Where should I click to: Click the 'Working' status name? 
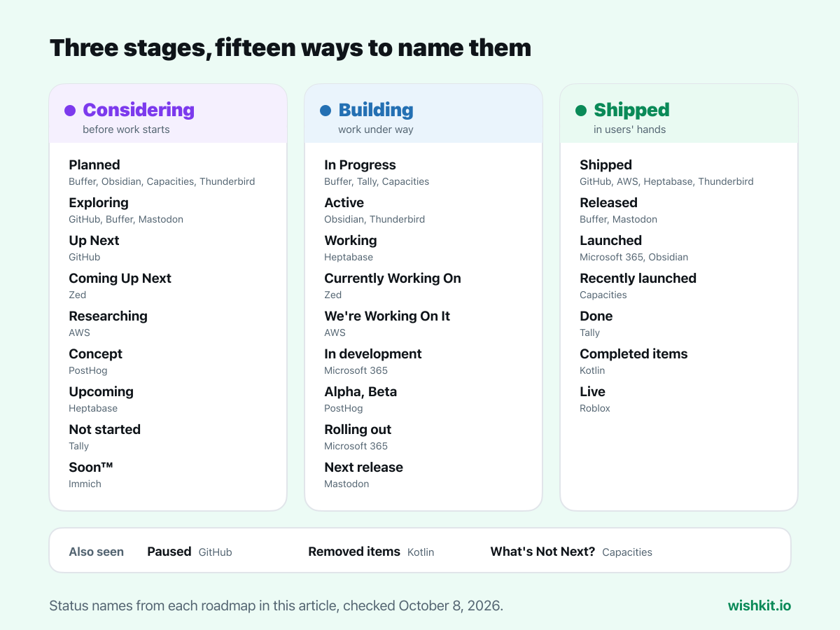tap(351, 241)
